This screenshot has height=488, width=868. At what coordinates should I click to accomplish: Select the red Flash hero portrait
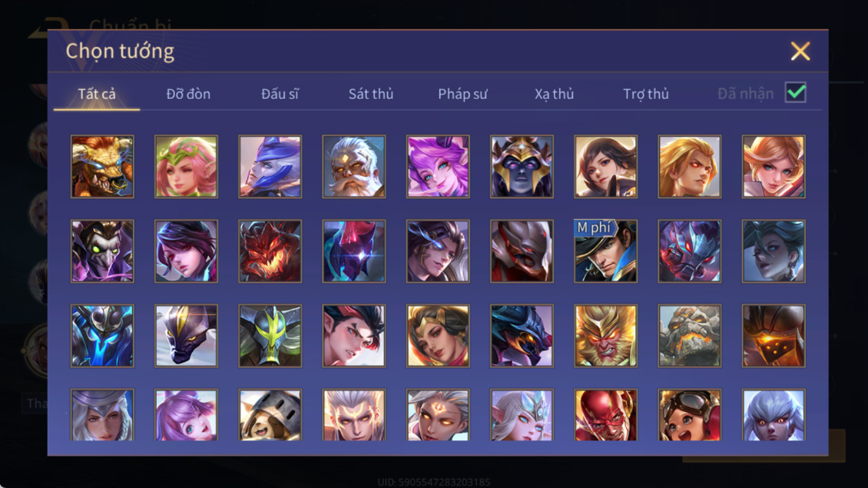[x=605, y=415]
